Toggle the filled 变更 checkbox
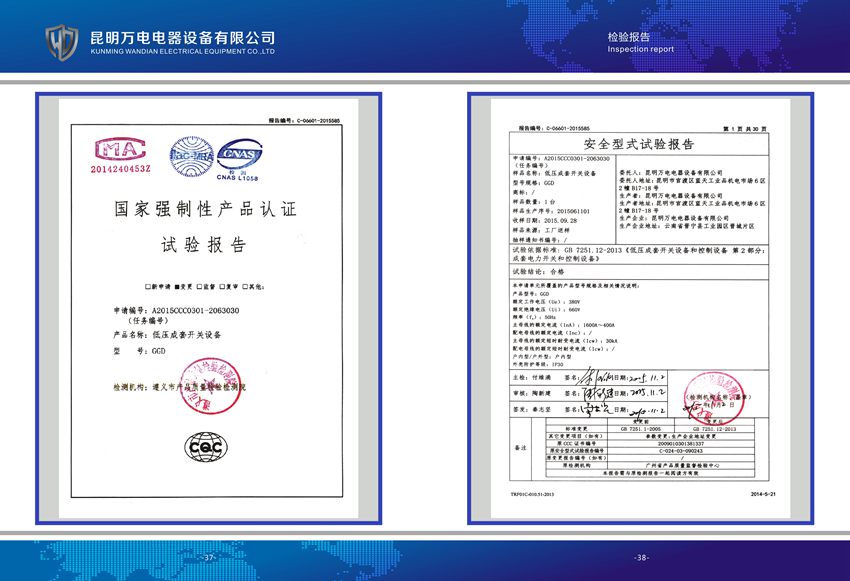 point(177,287)
